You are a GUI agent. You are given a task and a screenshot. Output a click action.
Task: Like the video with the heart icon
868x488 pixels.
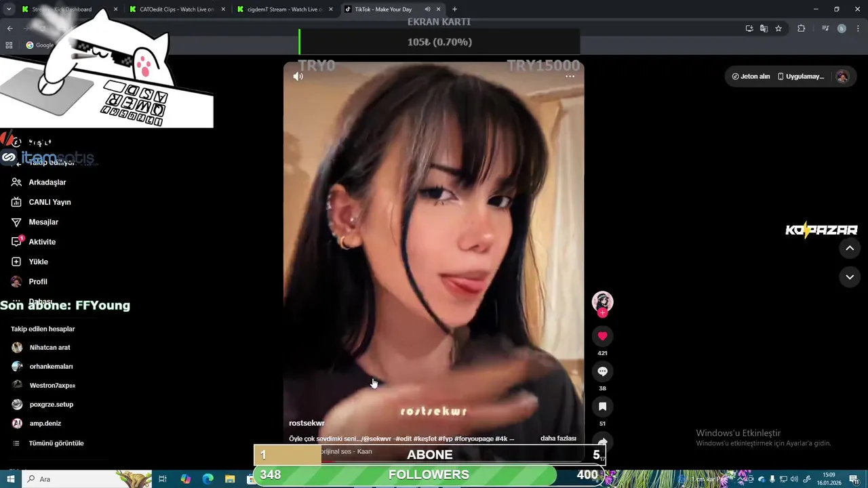pos(602,336)
